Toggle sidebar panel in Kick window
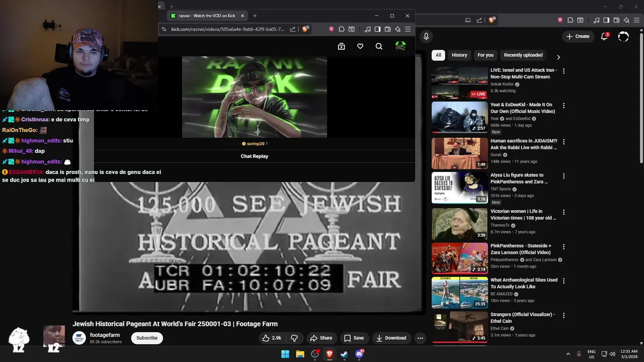The image size is (644, 362). (377, 29)
